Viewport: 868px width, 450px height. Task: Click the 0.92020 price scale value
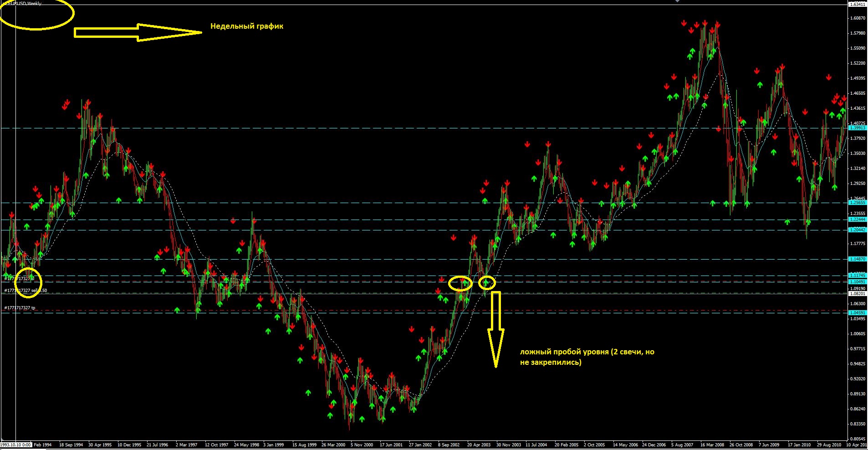click(x=858, y=379)
